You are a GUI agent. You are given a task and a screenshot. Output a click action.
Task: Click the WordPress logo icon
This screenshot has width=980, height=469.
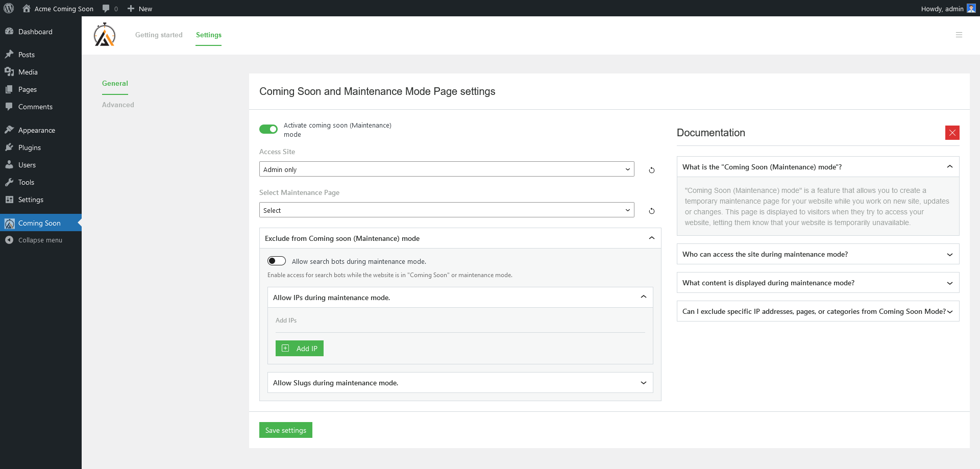point(9,8)
